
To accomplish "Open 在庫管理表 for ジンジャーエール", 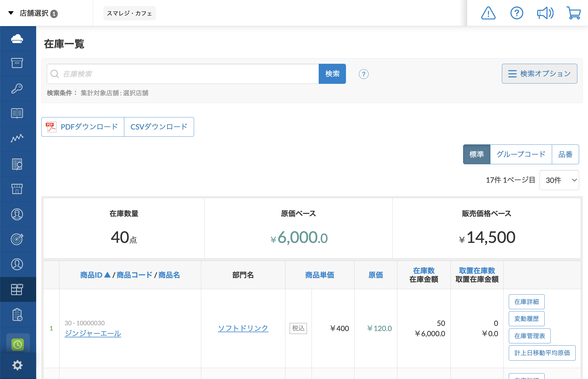I will click(529, 336).
